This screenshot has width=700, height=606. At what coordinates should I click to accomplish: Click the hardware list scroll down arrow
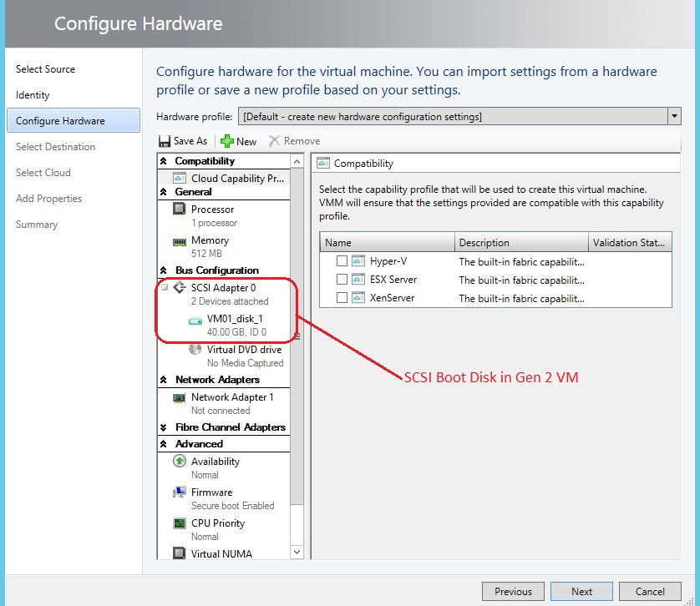coord(297,552)
